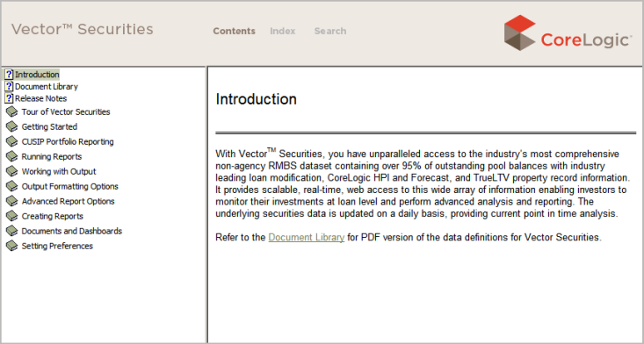Expand Documents and Dashboards section
Screen dimensions: 644x344
pos(71,232)
